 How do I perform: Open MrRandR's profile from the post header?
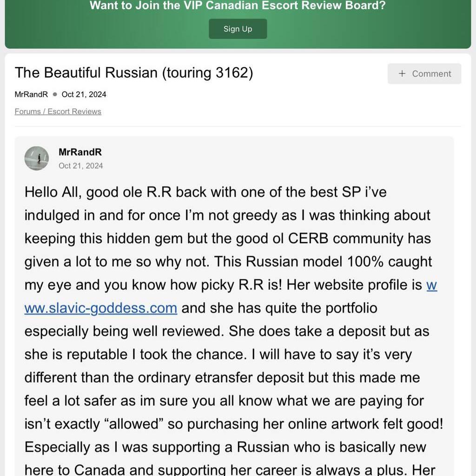(80, 152)
